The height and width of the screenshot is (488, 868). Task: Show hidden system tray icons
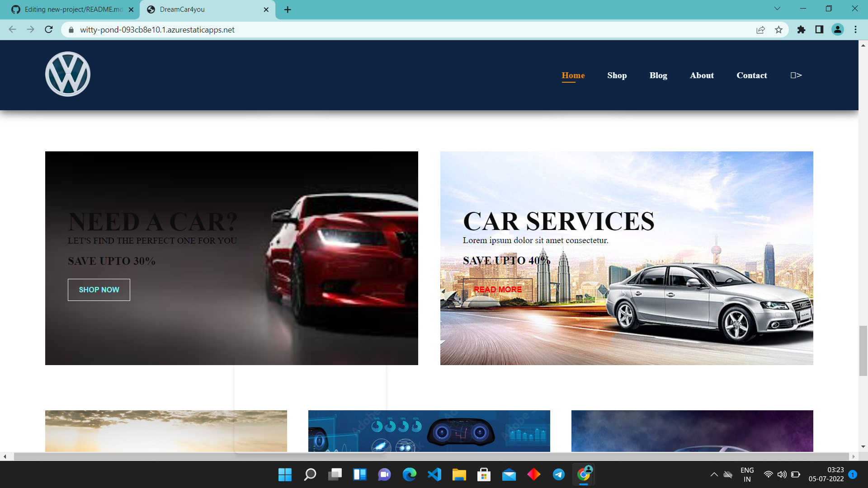tap(714, 474)
